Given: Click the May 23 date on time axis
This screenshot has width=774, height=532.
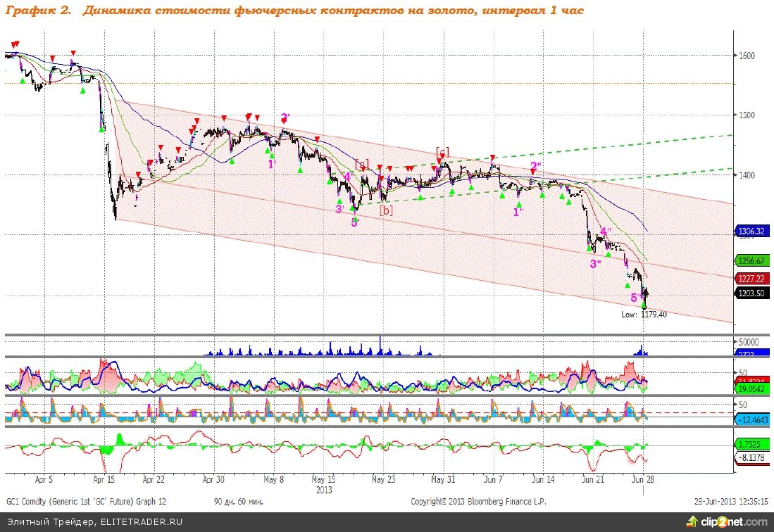Looking at the screenshot, I should pyautogui.click(x=382, y=479).
